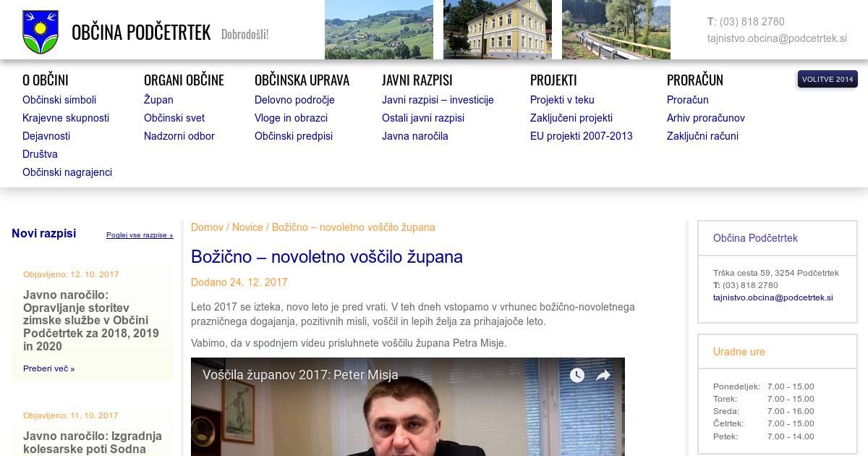Select Zaključni računi under Proračun
The image size is (868, 456).
(702, 136)
